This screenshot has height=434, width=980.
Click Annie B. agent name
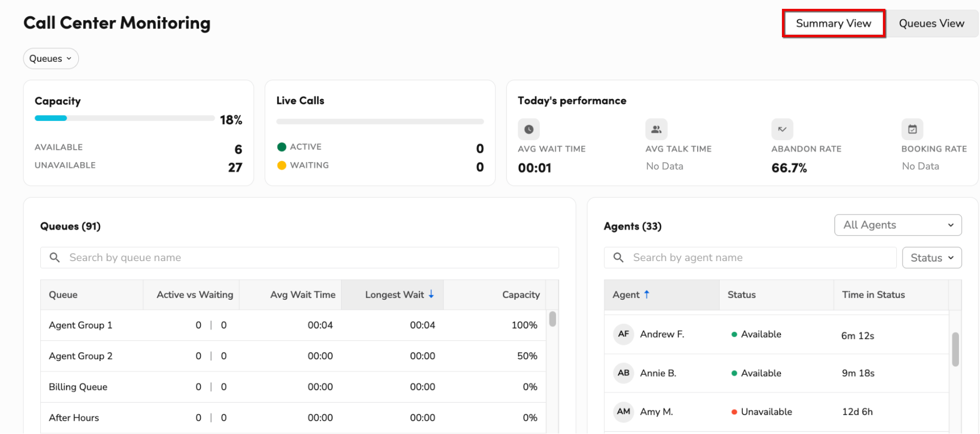pos(658,373)
